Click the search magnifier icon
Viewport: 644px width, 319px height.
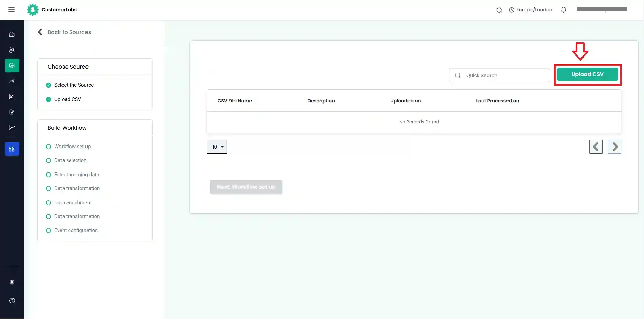pyautogui.click(x=458, y=75)
